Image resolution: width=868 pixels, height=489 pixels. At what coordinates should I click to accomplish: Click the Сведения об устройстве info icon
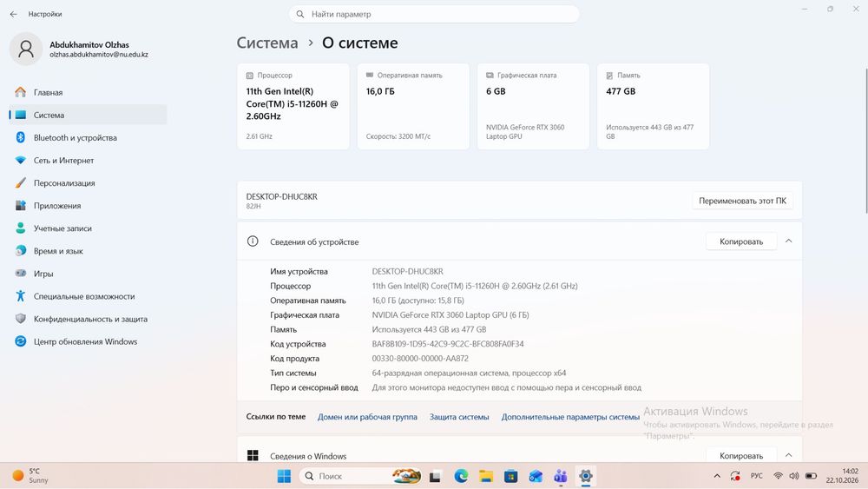tap(253, 241)
